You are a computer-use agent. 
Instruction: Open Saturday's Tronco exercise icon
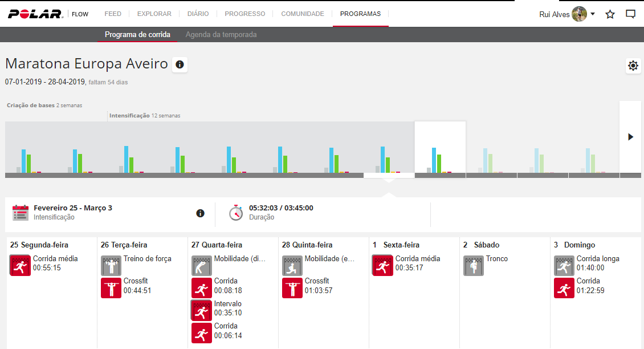pos(473,266)
